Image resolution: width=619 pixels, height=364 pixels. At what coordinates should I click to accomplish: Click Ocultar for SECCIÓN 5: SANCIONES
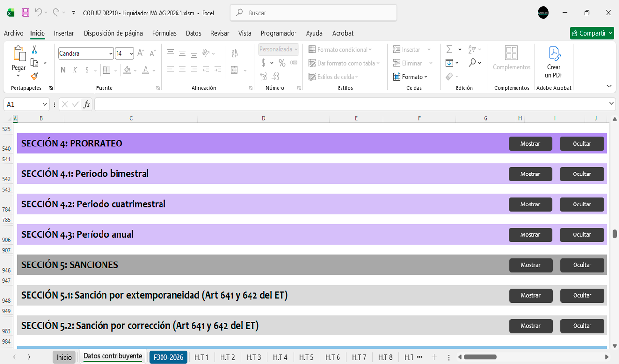[582, 265]
